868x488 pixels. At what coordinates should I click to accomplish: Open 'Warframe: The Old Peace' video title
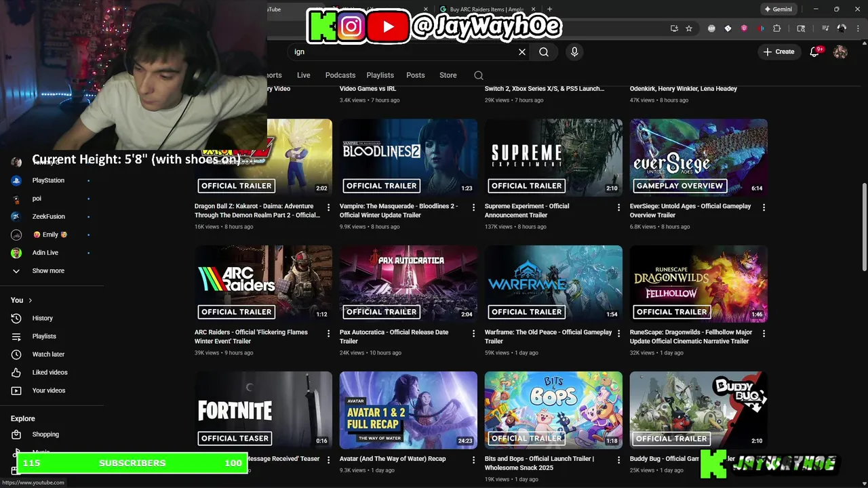(548, 337)
